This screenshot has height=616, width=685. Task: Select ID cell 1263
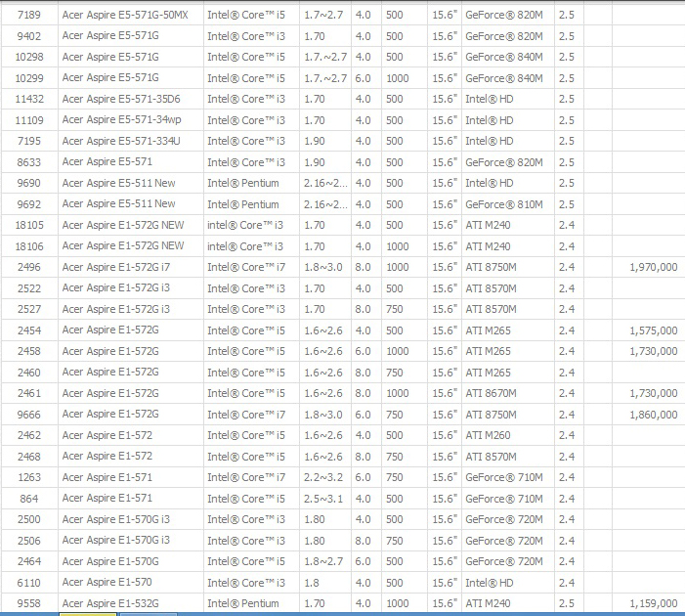coord(29,477)
